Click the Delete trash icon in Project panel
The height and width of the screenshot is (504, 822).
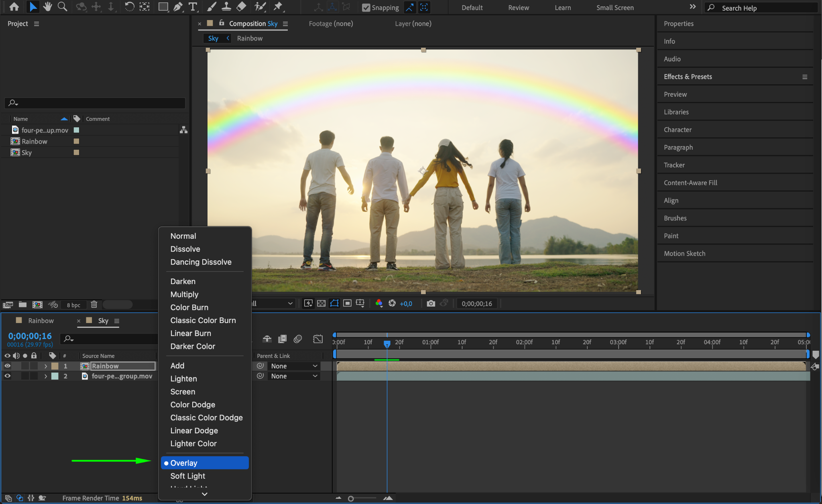click(94, 305)
